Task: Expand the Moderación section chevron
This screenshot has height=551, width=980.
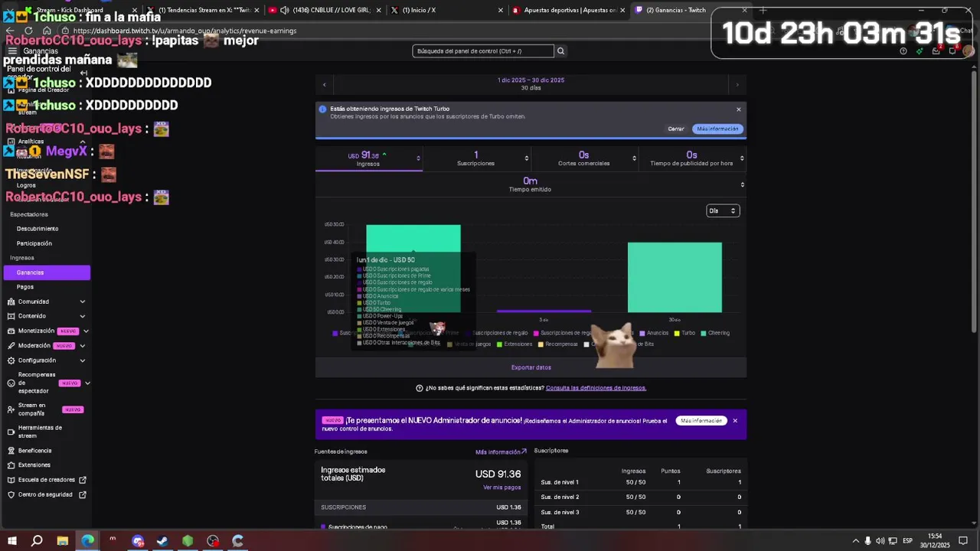Action: pyautogui.click(x=82, y=346)
